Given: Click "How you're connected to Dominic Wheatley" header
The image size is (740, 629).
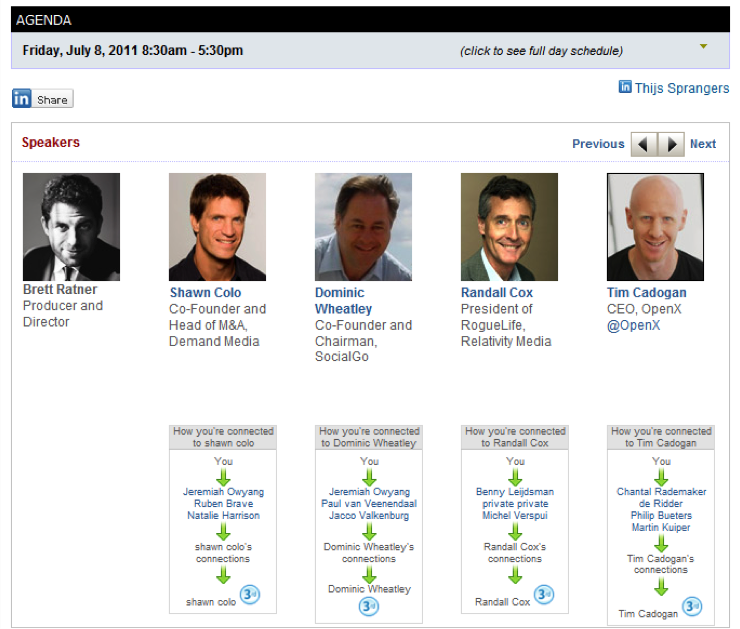Looking at the screenshot, I should [x=369, y=437].
